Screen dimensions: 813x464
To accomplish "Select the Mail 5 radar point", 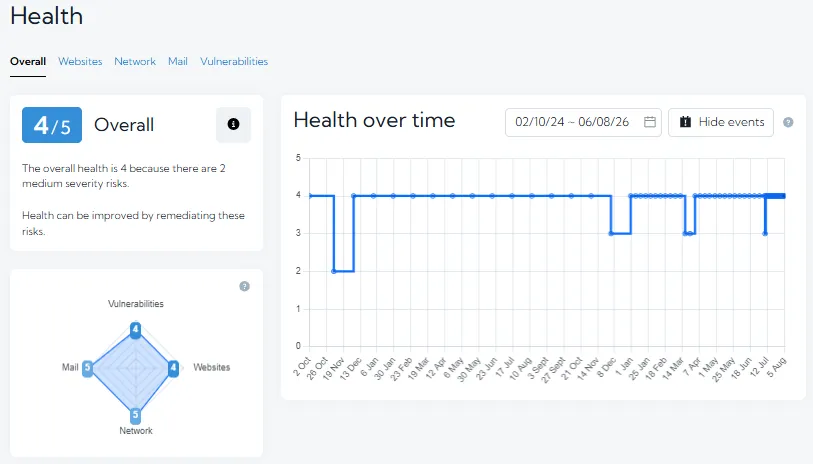I will 87,368.
